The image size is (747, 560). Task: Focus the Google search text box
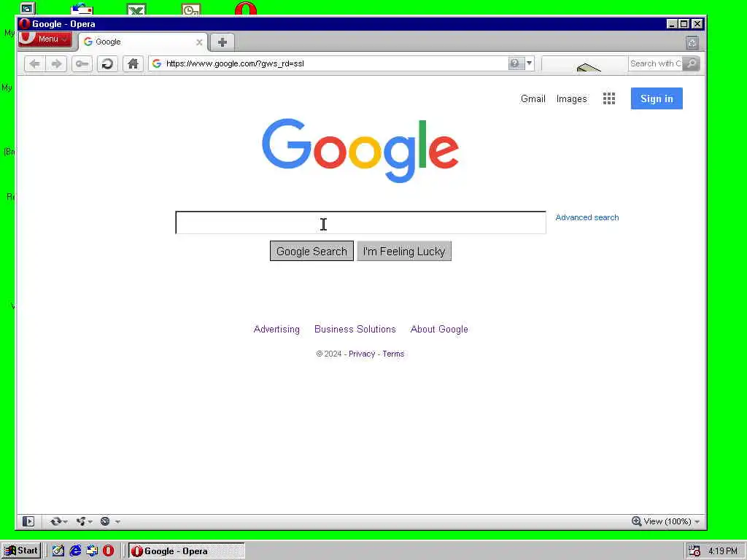[x=360, y=223]
